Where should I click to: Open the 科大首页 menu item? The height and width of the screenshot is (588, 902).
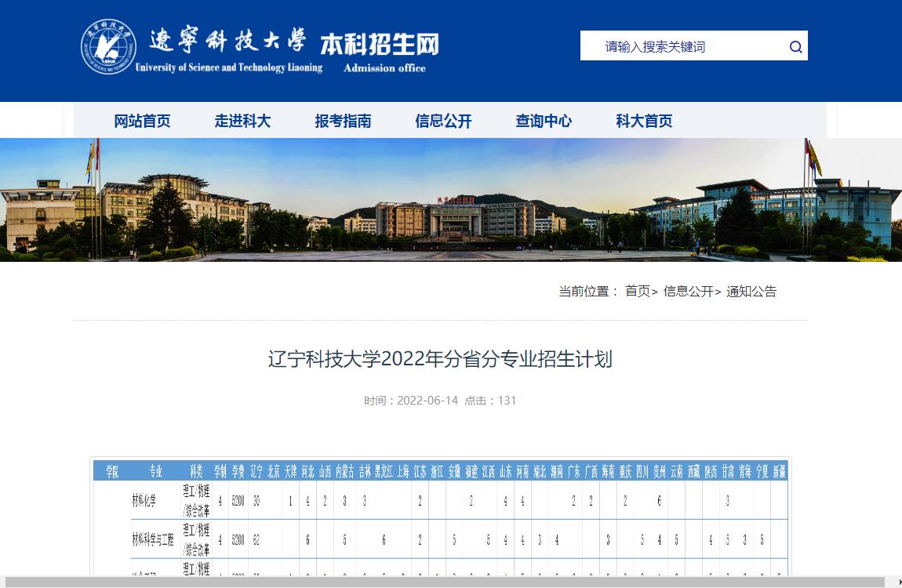click(x=644, y=121)
